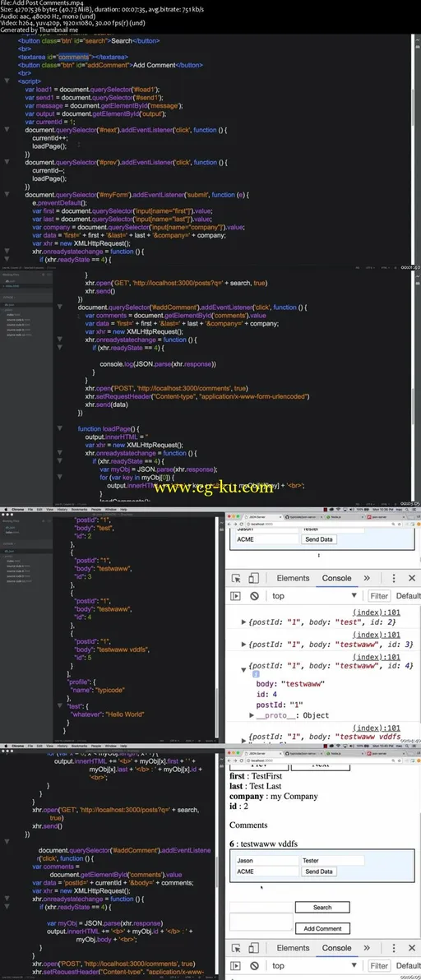Show console sidebar icon above the postId log entries
This screenshot has height=980, width=421.
(235, 595)
